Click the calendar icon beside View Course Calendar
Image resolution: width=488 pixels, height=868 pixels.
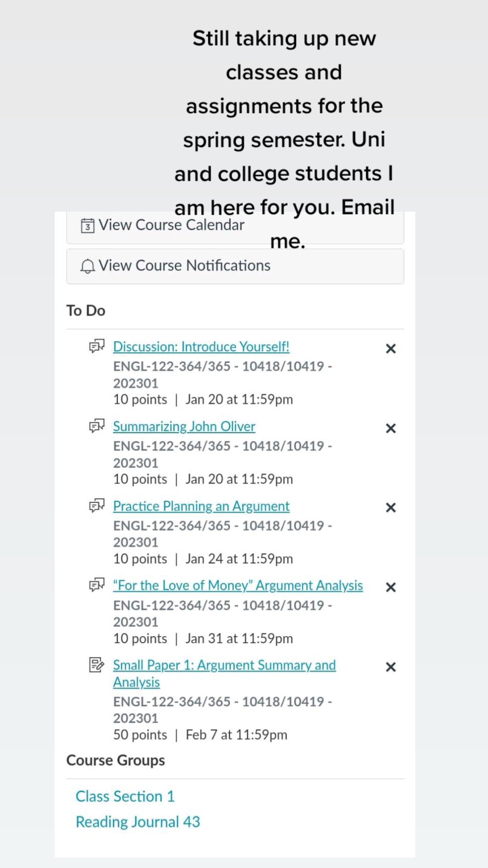click(87, 225)
